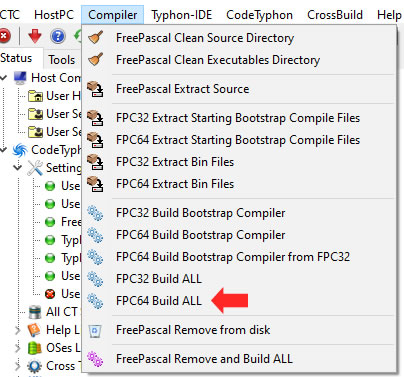Click the red X toolbar icon

4,36
